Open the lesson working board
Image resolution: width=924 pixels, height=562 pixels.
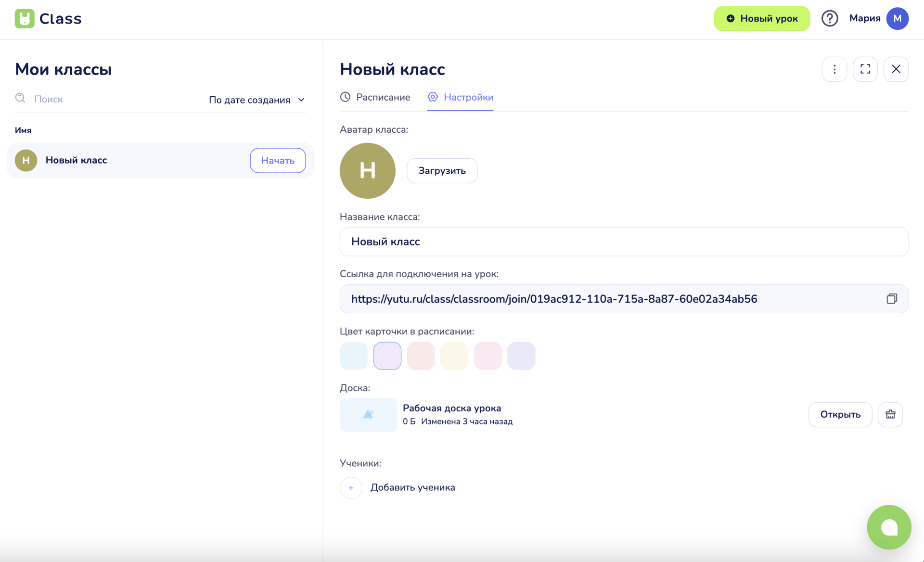click(840, 414)
